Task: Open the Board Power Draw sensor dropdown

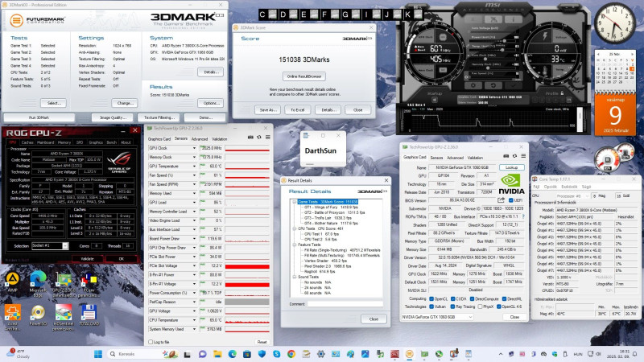Action: pos(194,238)
